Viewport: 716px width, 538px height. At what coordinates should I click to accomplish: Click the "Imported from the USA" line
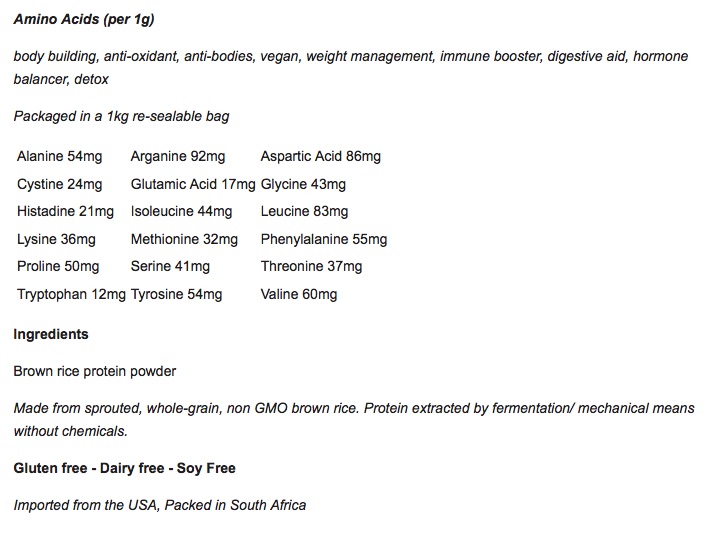pos(160,505)
